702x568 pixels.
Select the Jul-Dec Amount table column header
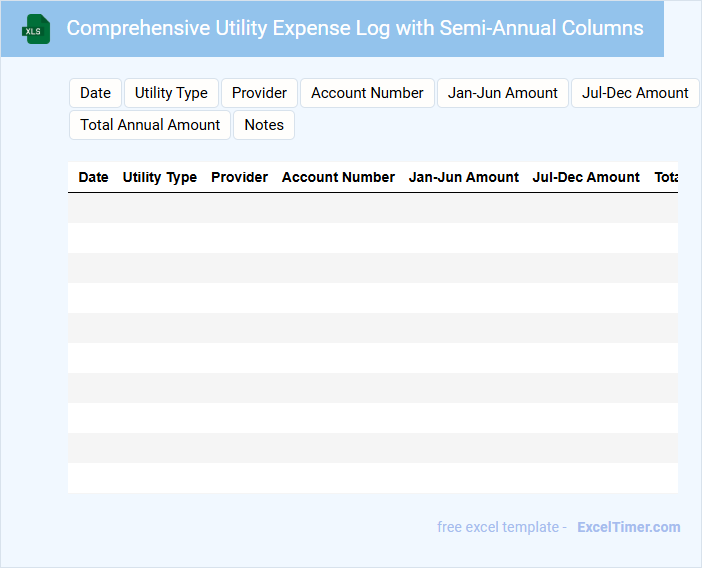pyautogui.click(x=586, y=177)
